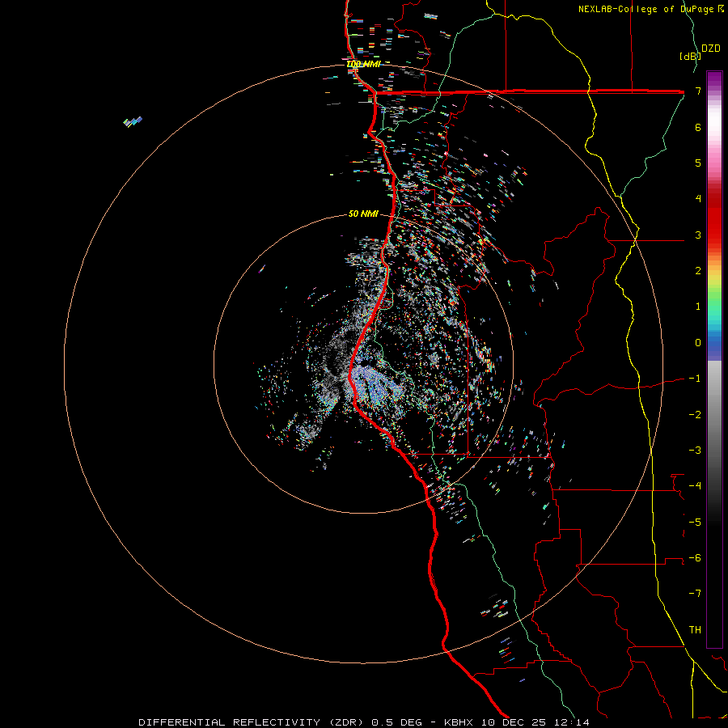
Task: Click the isolated blue echo cluster over the ocean
Action: 133,121
